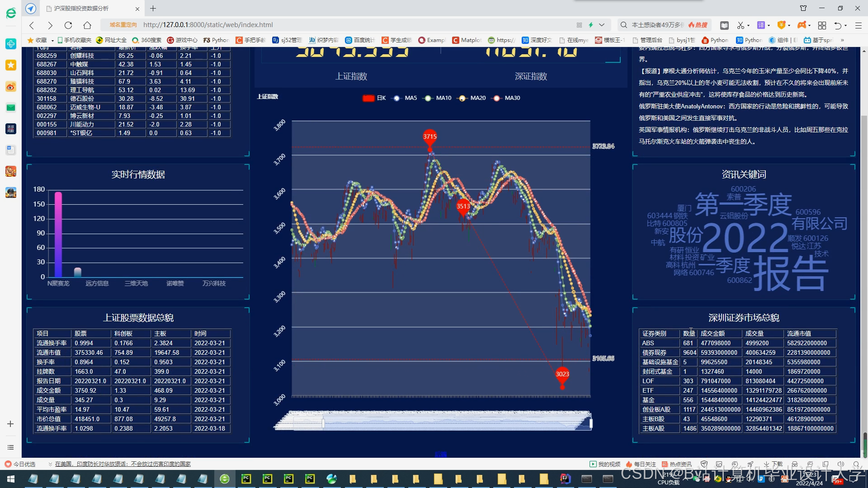868x488 pixels.
Task: Open the translate extension icon
Action: point(761,25)
